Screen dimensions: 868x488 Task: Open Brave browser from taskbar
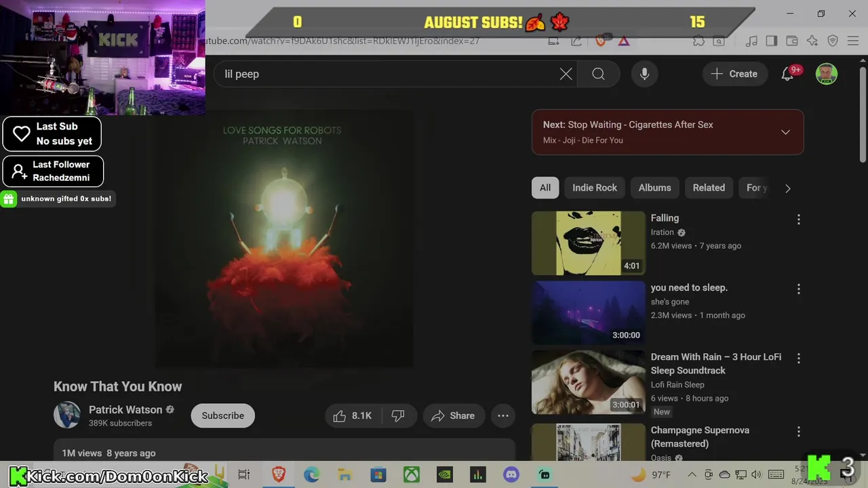[278, 474]
